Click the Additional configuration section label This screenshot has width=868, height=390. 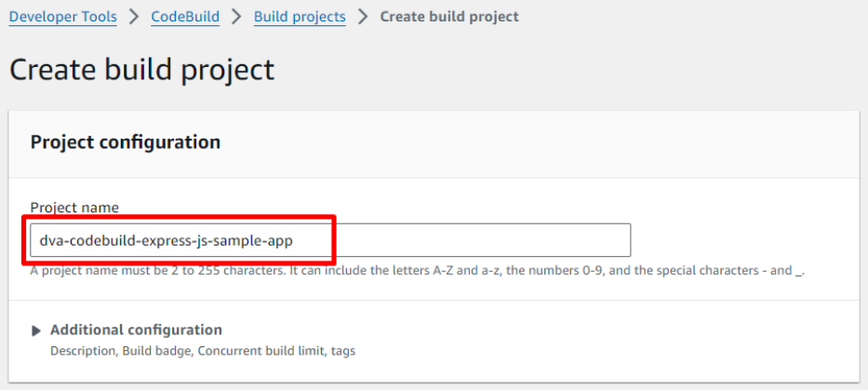(x=136, y=329)
